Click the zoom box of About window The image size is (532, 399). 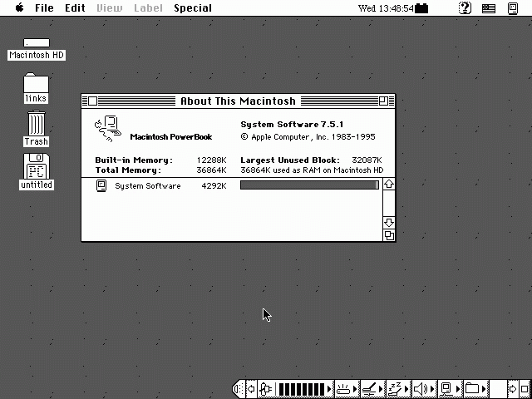383,101
